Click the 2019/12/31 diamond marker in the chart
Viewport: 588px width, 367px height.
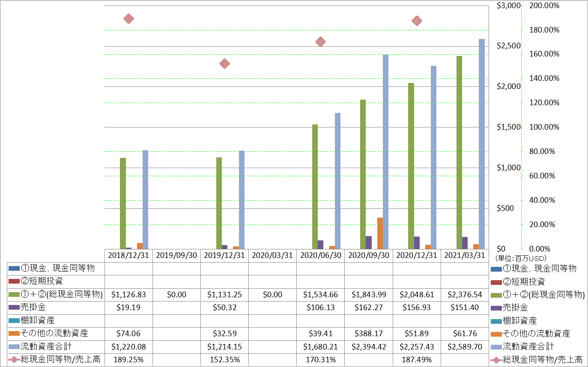pyautogui.click(x=224, y=64)
